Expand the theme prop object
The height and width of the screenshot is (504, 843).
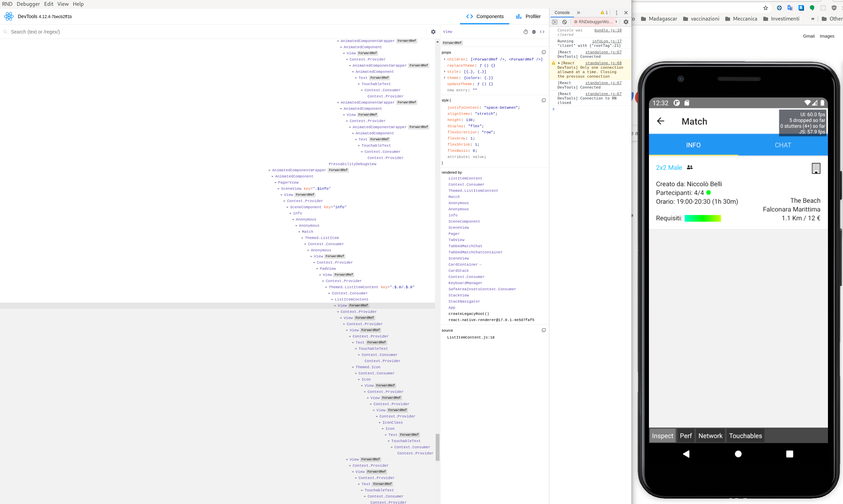(445, 78)
